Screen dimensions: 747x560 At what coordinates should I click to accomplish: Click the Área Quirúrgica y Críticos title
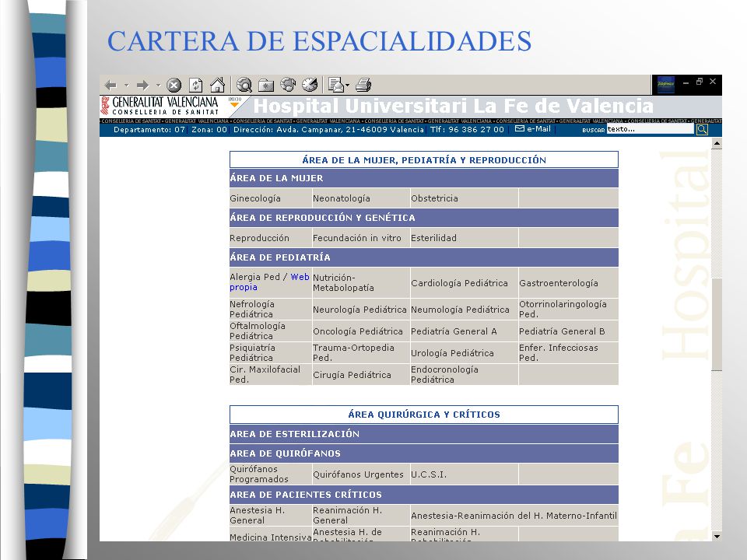tap(423, 415)
